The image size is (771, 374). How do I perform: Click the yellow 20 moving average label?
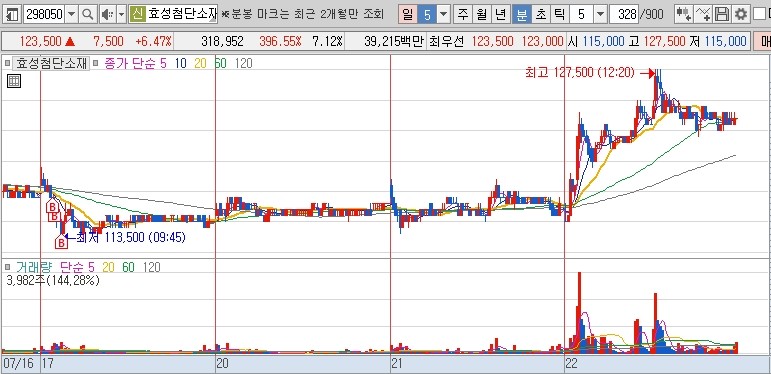point(200,63)
